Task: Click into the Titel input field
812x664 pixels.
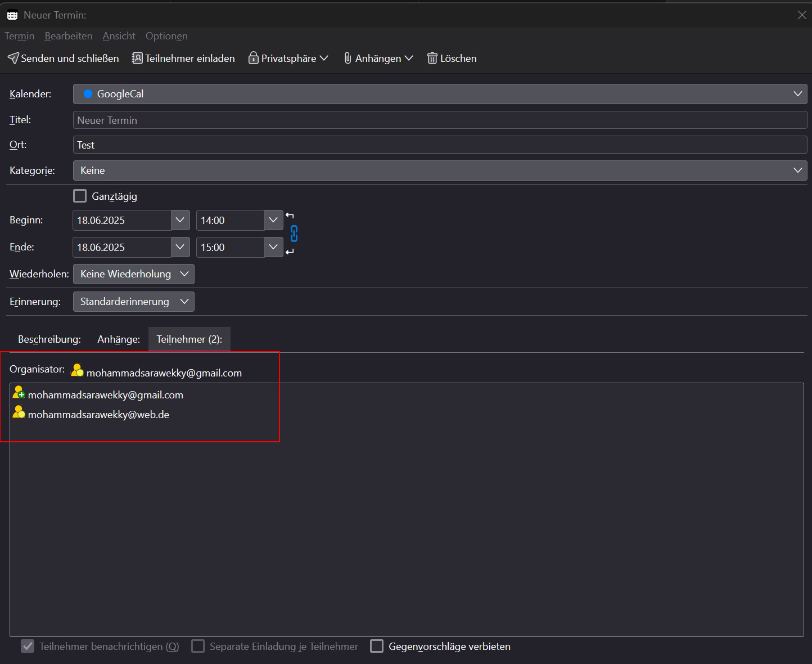Action: pos(440,120)
